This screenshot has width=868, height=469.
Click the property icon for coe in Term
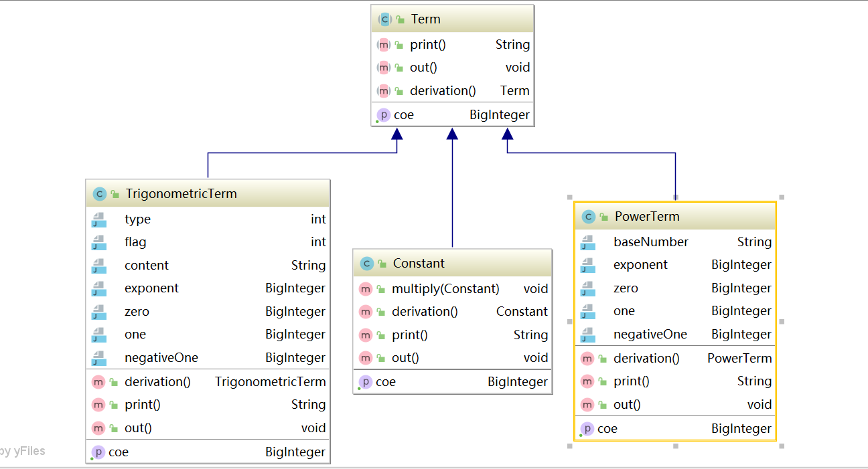383,115
